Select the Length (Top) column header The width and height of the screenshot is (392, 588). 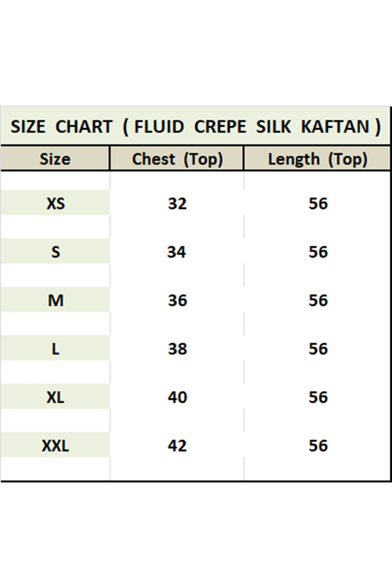[317, 159]
